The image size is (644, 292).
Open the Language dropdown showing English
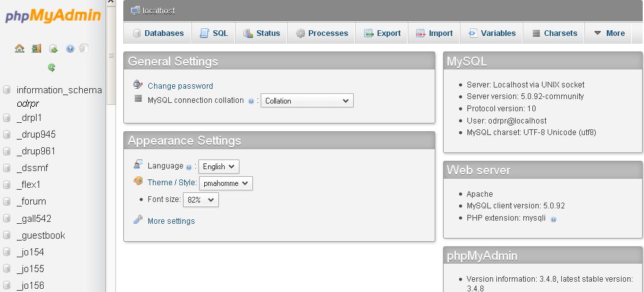[219, 167]
